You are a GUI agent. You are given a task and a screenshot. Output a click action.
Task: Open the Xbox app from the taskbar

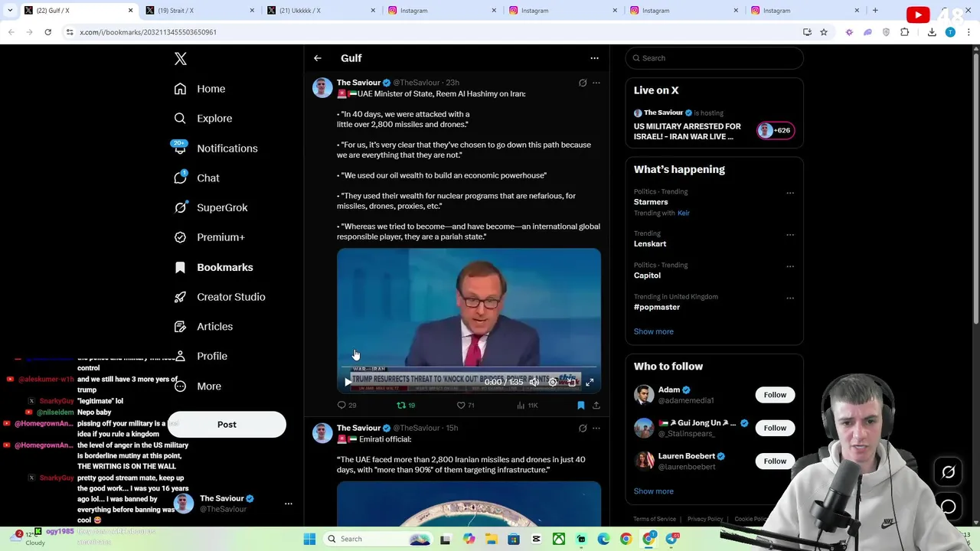click(x=559, y=539)
